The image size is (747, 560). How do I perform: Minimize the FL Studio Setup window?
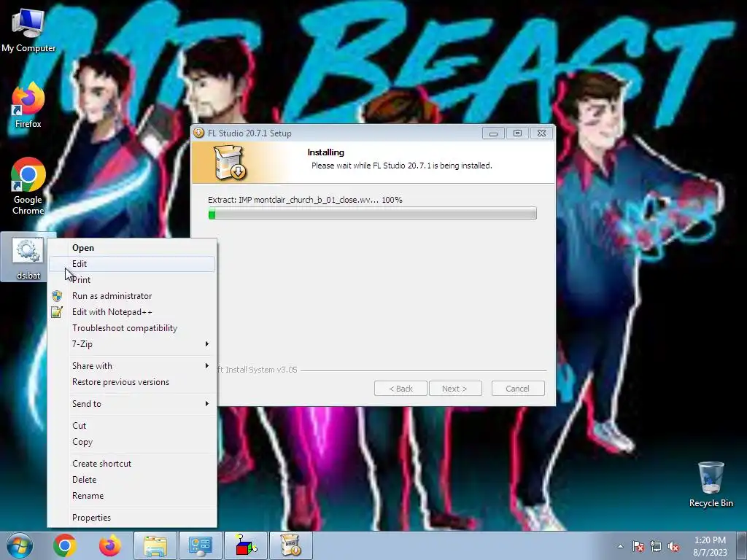click(x=493, y=133)
